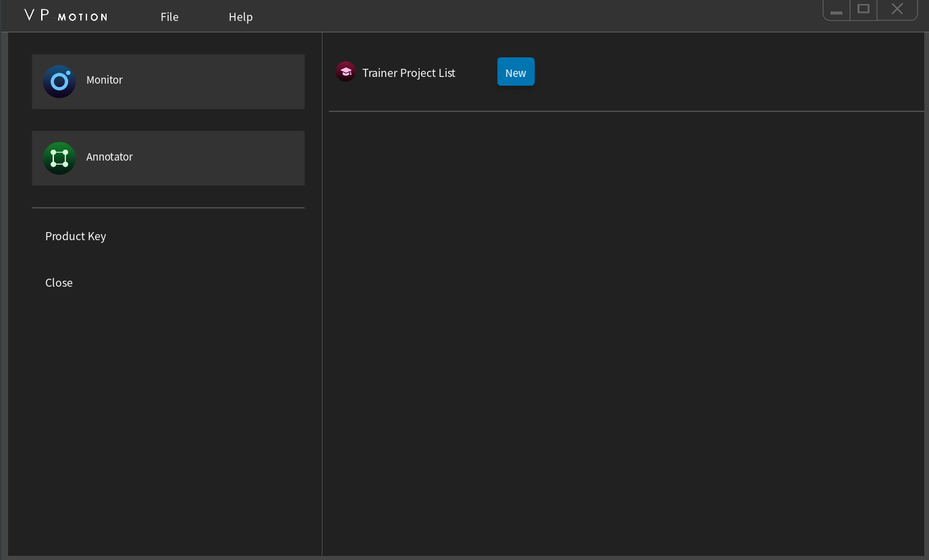The width and height of the screenshot is (929, 560).
Task: Click the Product Key text option
Action: click(x=76, y=235)
